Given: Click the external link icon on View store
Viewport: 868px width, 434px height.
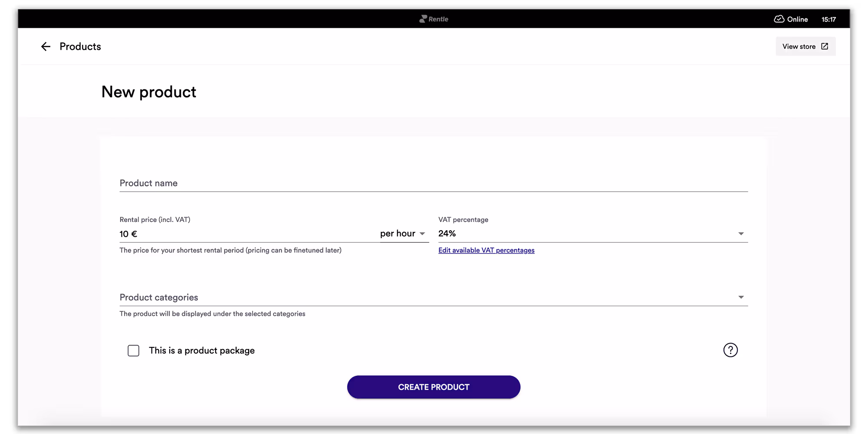Looking at the screenshot, I should (824, 46).
